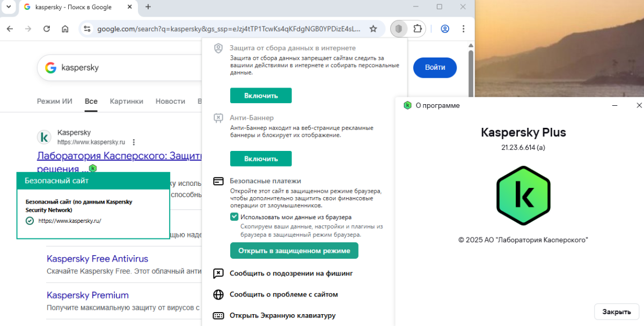
Task: Expand the tab search dropdown arrow
Action: pyautogui.click(x=8, y=7)
